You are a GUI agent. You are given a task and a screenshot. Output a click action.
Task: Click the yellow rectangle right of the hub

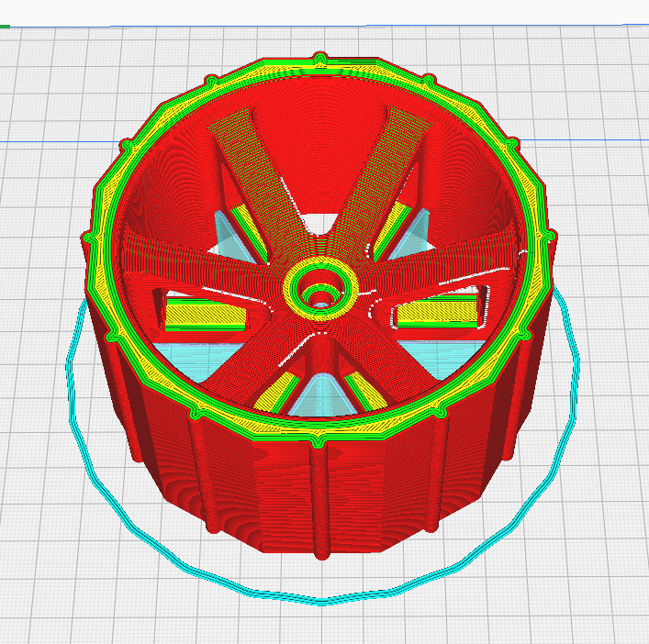437,314
